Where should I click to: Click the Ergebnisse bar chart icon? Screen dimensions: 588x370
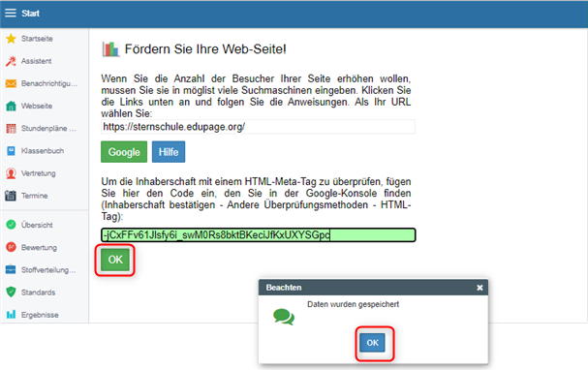[12, 314]
